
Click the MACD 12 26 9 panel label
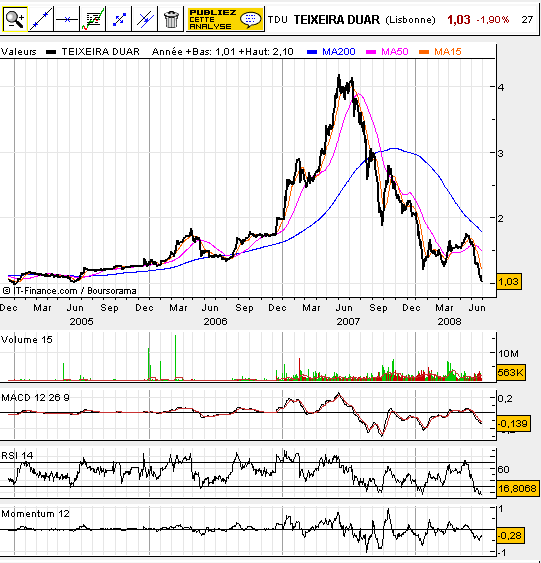click(36, 397)
